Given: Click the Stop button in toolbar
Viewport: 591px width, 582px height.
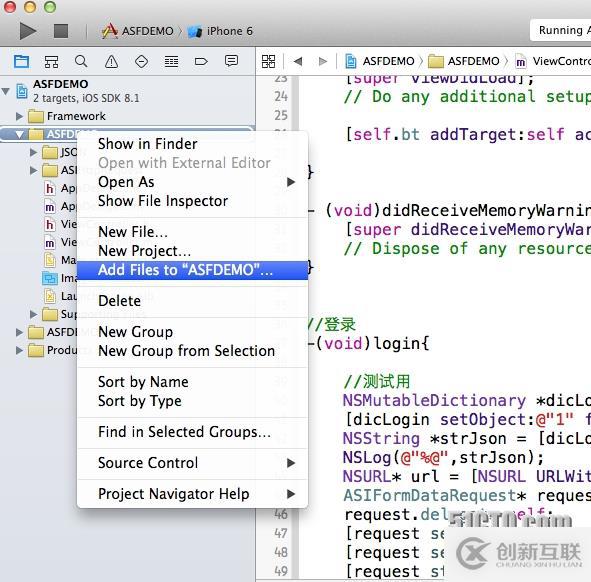Looking at the screenshot, I should (61, 31).
